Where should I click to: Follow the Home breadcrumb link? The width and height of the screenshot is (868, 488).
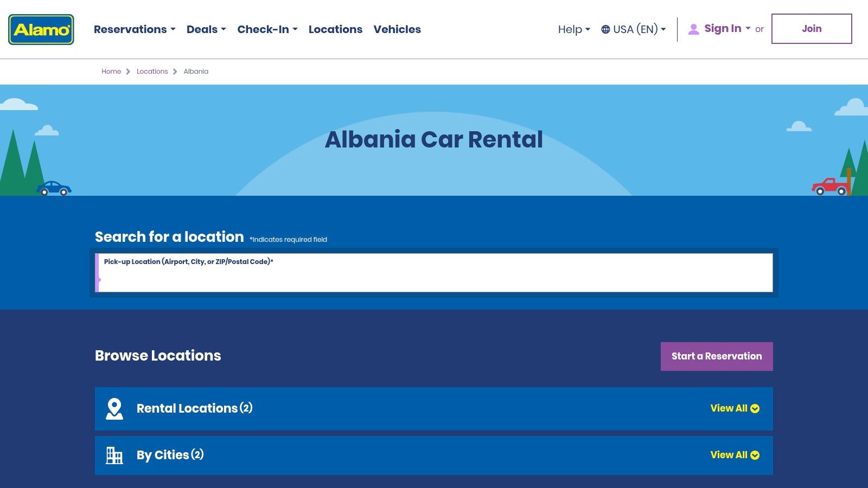click(111, 72)
